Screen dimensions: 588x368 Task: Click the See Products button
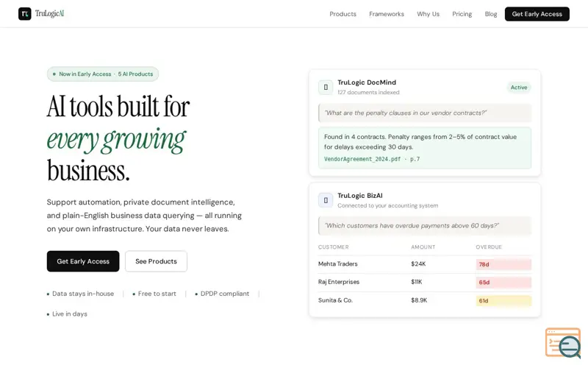point(156,261)
